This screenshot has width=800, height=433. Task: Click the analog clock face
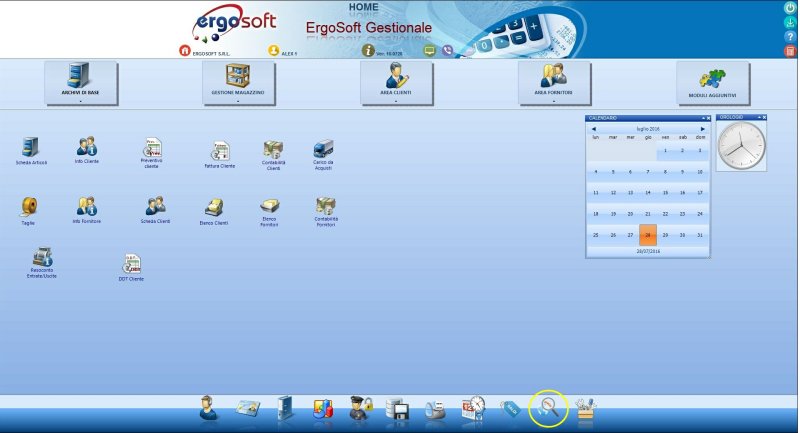point(741,146)
